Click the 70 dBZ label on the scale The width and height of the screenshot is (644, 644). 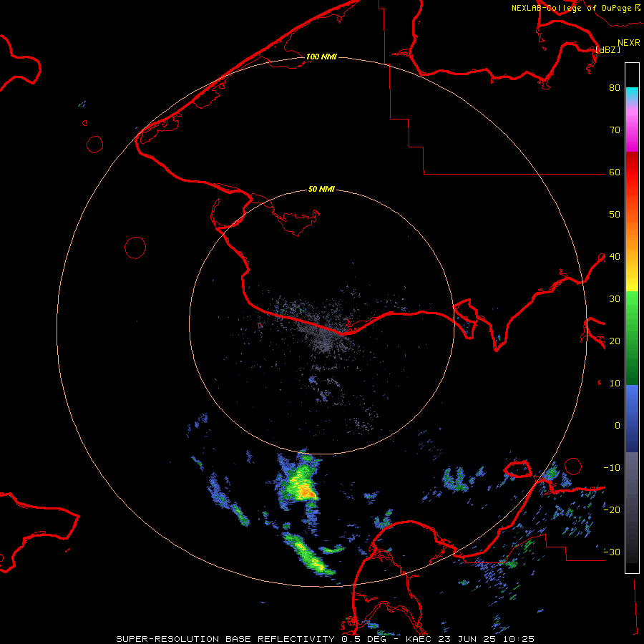click(x=615, y=130)
